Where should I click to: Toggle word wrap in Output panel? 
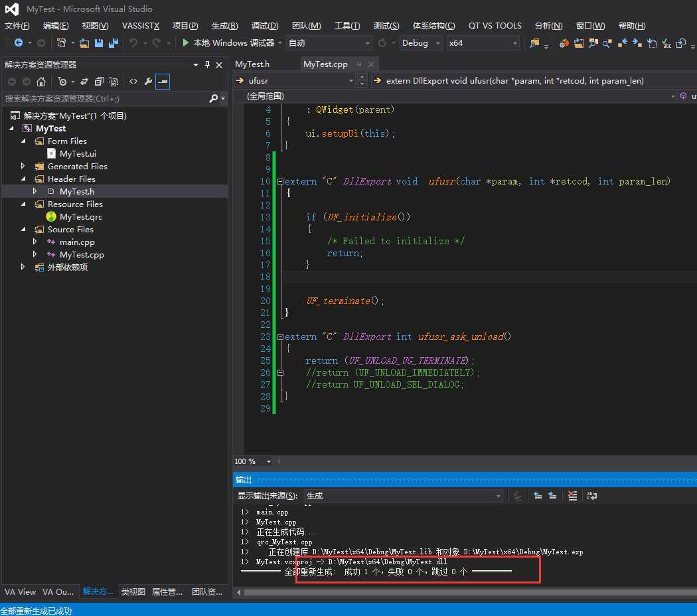591,496
